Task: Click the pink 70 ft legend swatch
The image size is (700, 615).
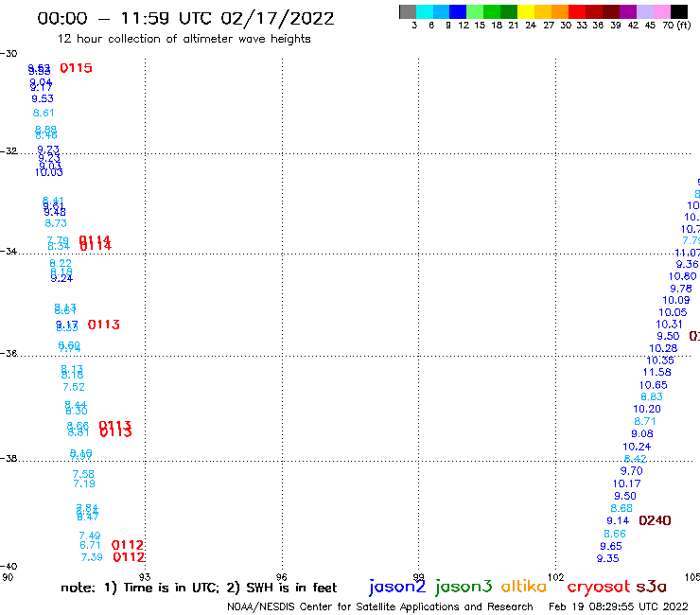Action: 662,11
